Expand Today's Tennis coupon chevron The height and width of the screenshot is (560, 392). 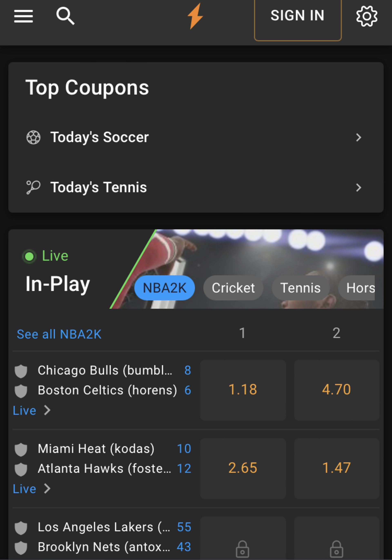358,187
